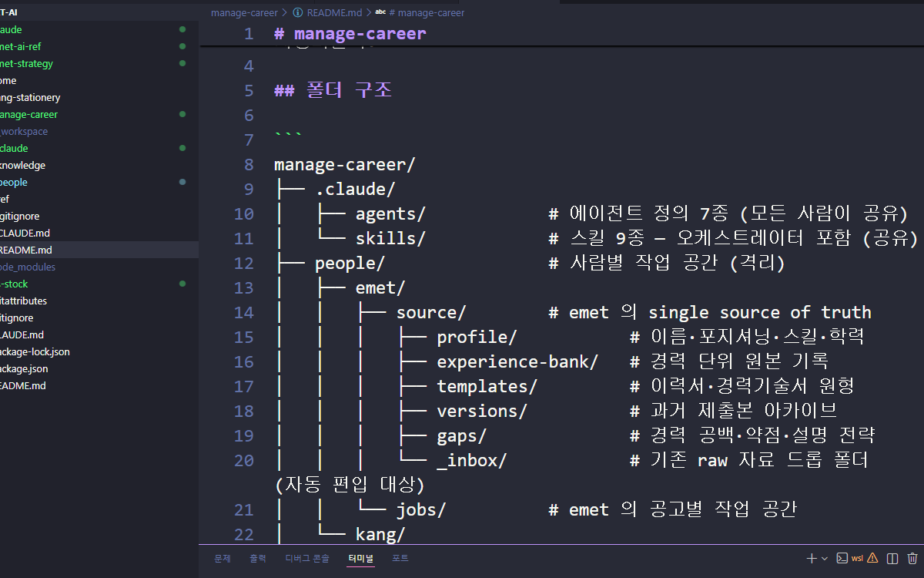This screenshot has width=924, height=578.
Task: Click '_inbox/' in the editor
Action: coord(472,460)
